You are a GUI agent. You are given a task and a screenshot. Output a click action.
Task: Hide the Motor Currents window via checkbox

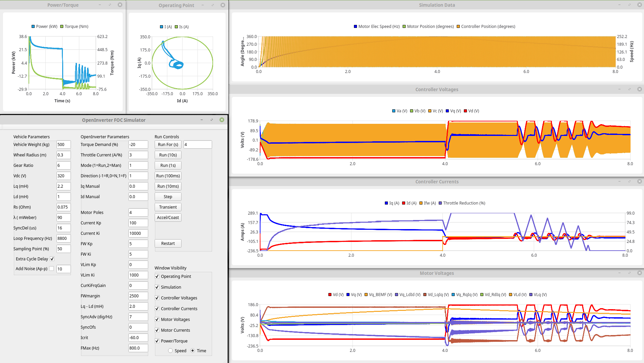(x=157, y=330)
